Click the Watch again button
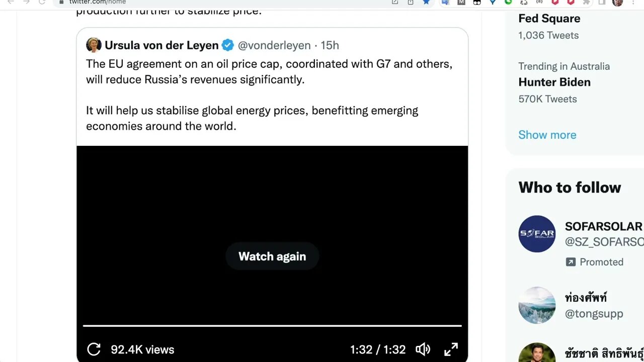Image resolution: width=644 pixels, height=362 pixels. 272,256
